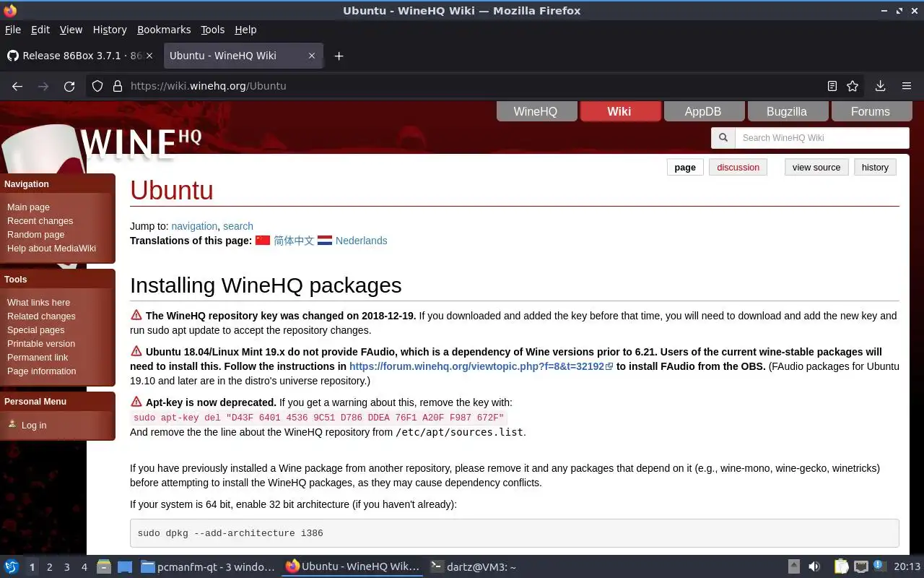
Task: Click inside Search WineHQ Wiki field
Action: pyautogui.click(x=821, y=138)
